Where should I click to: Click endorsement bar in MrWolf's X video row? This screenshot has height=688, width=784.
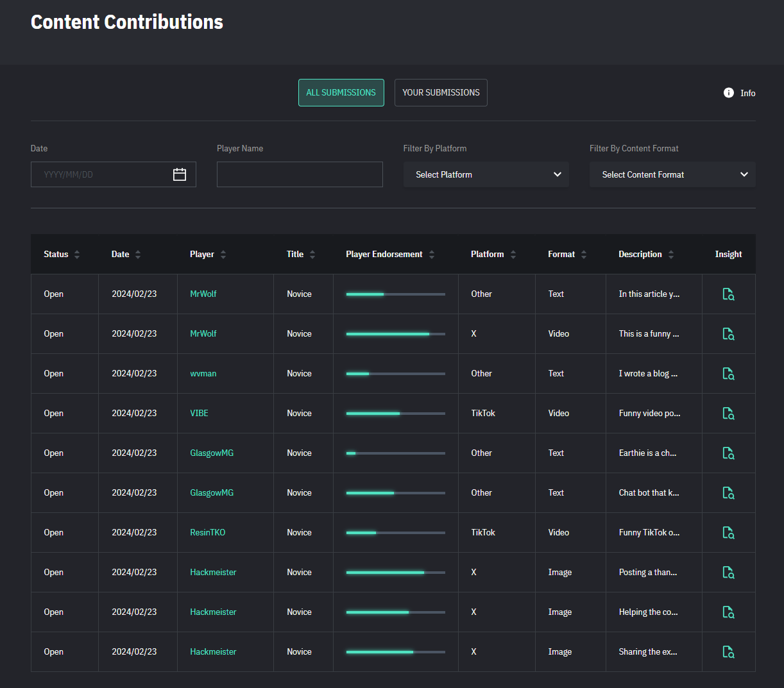pos(395,334)
